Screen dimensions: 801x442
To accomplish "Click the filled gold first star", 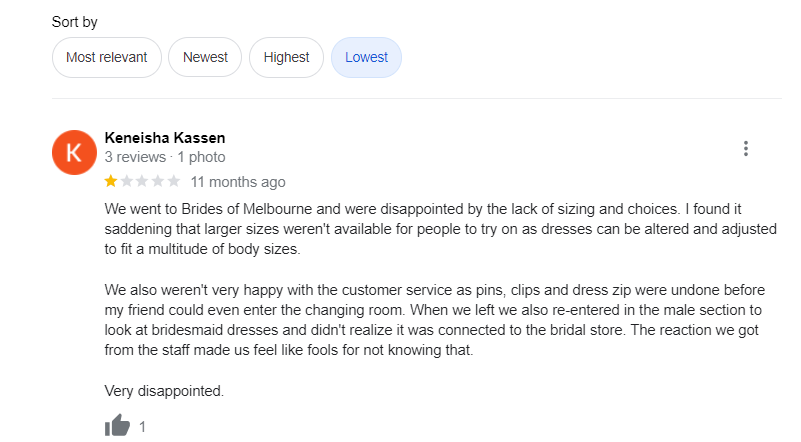I will (x=111, y=182).
